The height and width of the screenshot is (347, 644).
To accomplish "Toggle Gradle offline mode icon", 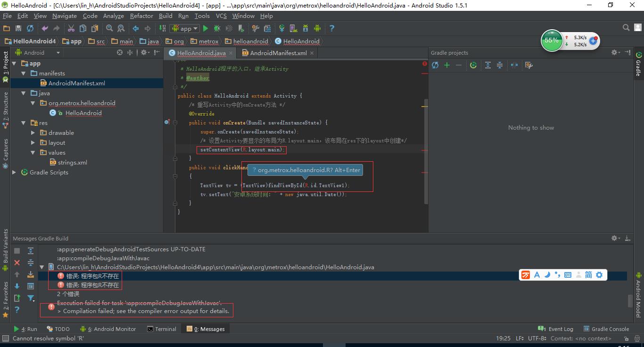I will coord(514,65).
